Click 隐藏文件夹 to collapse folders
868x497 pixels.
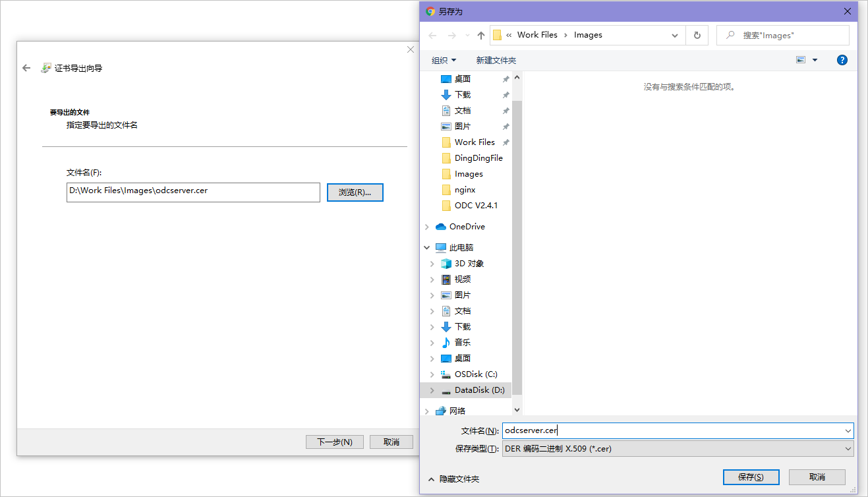click(454, 479)
